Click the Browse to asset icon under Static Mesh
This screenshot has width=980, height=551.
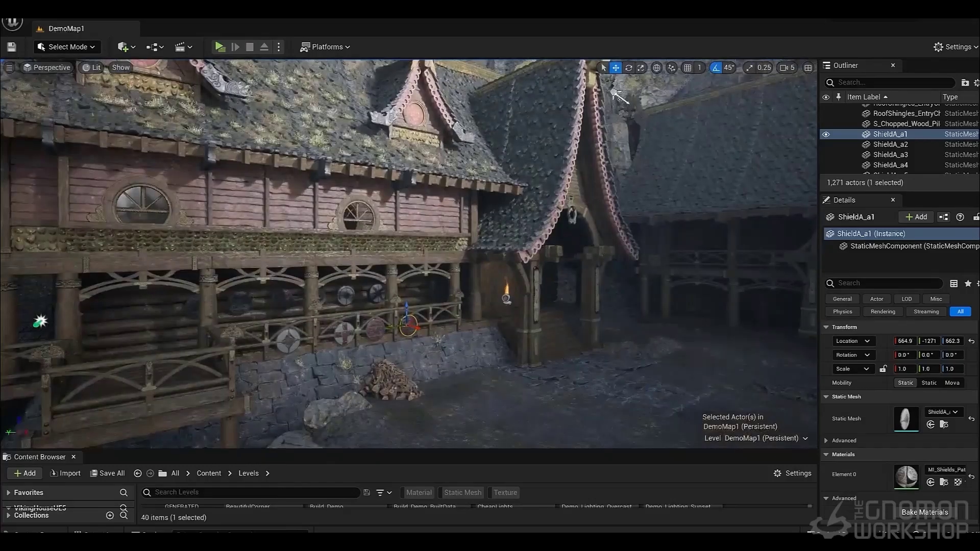[944, 424]
